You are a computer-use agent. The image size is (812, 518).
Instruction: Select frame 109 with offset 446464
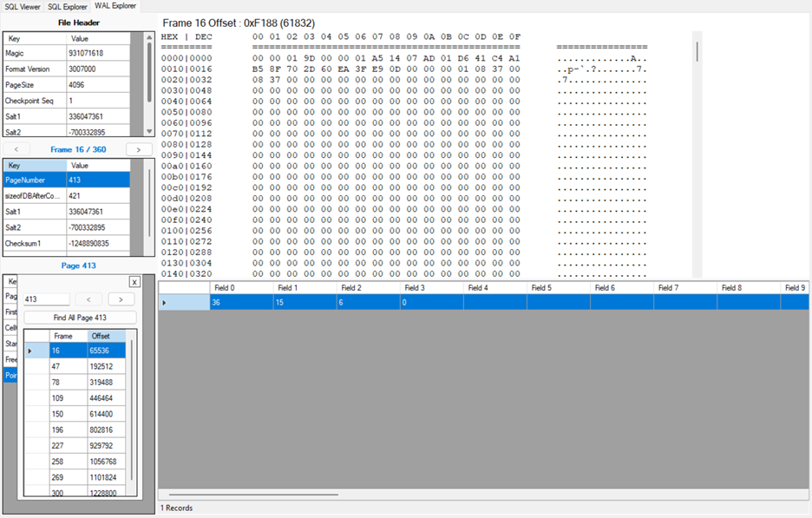click(69, 398)
